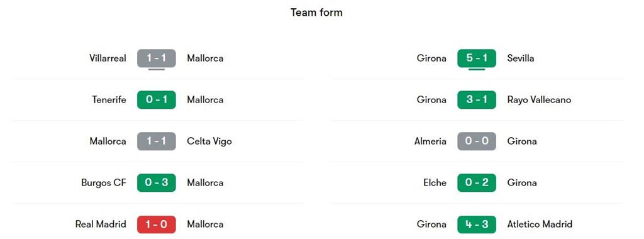The height and width of the screenshot is (239, 644).
Task: View the Almeria 0-0 Girona result badge
Action: [x=477, y=142]
